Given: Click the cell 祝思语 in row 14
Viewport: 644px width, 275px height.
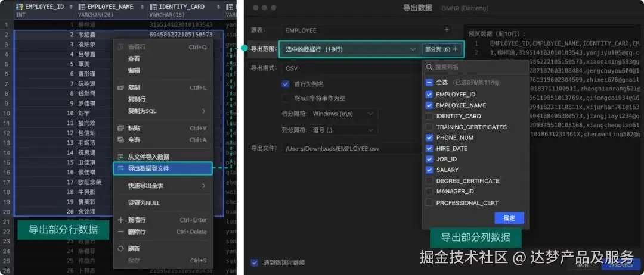Looking at the screenshot, I should (86, 152).
